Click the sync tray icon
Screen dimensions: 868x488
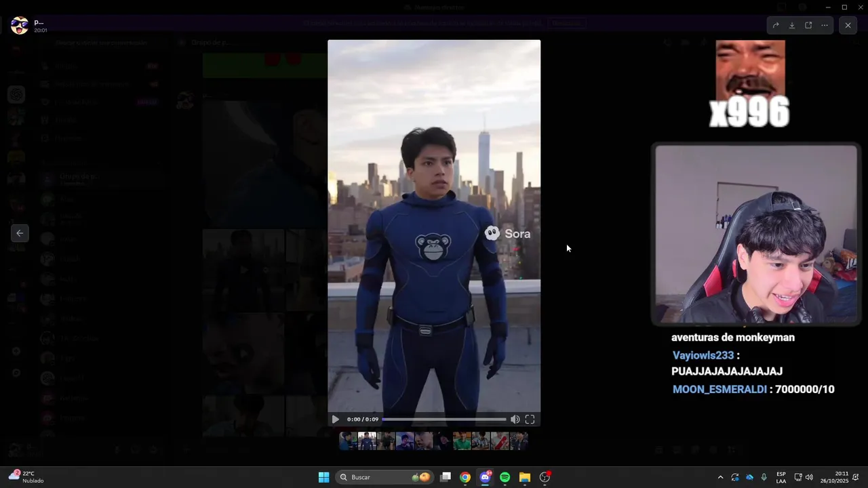click(735, 477)
